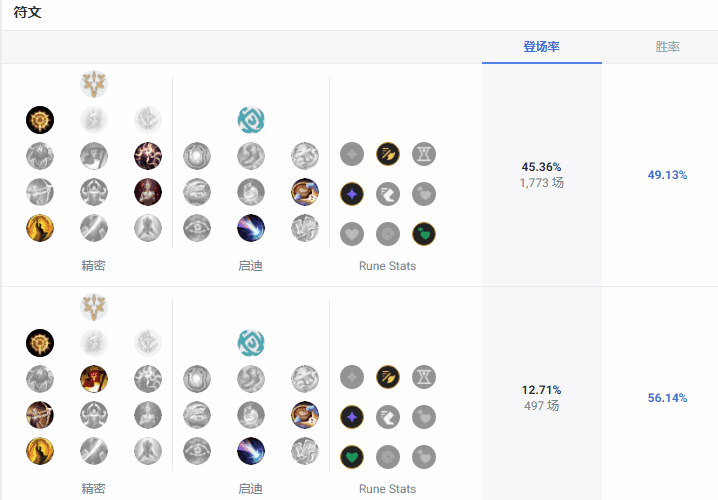Pick Coup de Grace rune in first build

coord(40,228)
